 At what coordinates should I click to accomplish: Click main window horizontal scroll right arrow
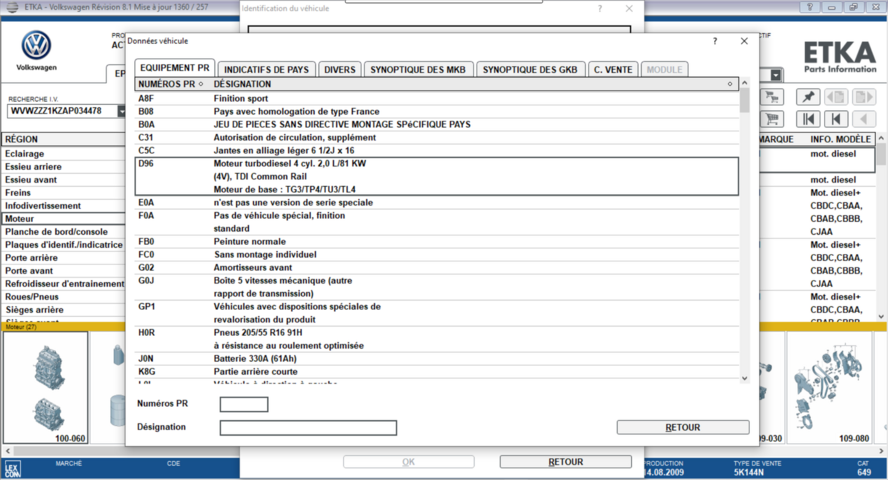(x=881, y=451)
